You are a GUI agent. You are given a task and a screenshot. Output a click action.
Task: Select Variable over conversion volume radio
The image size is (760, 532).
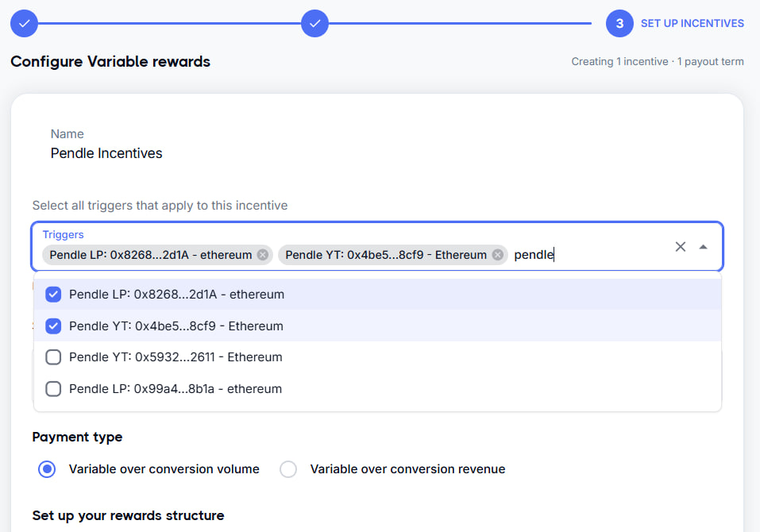[47, 469]
